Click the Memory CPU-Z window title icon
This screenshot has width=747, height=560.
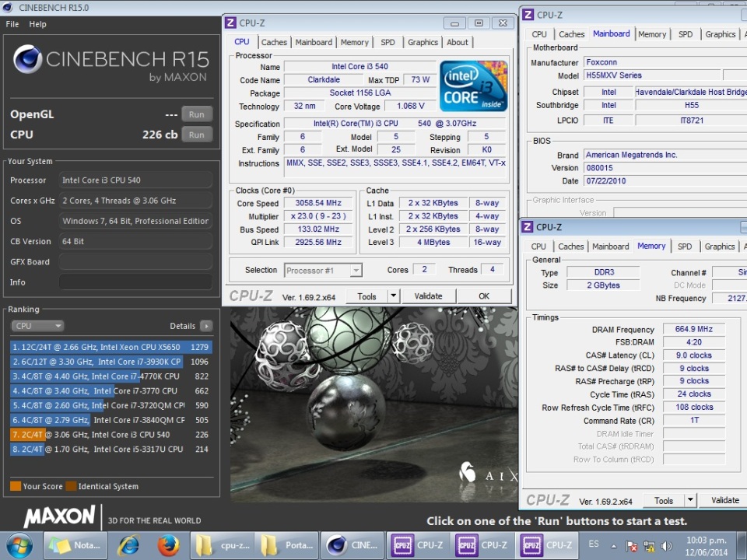(528, 227)
